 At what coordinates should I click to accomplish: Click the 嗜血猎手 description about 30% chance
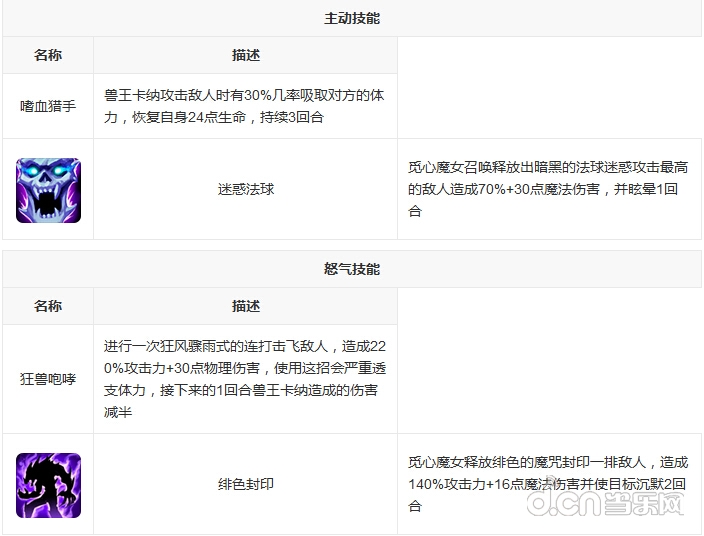click(x=245, y=107)
